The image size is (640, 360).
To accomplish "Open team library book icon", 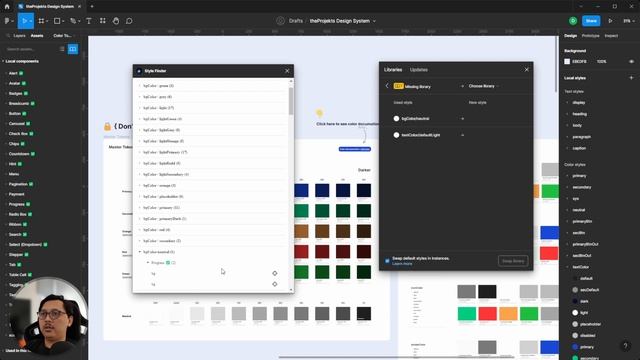I will (73, 49).
